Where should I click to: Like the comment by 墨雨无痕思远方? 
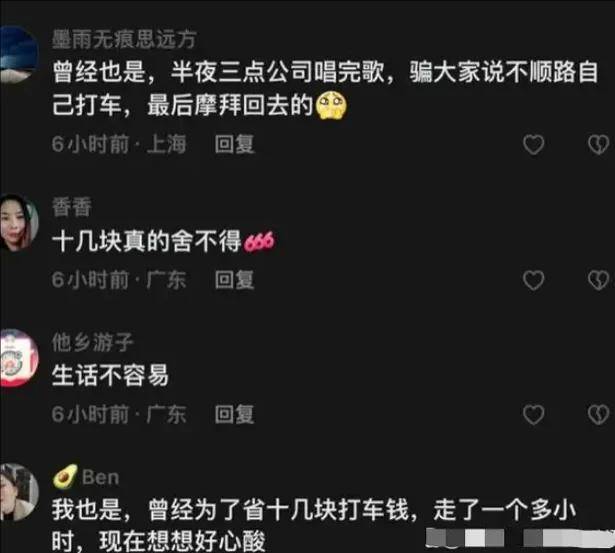[533, 144]
